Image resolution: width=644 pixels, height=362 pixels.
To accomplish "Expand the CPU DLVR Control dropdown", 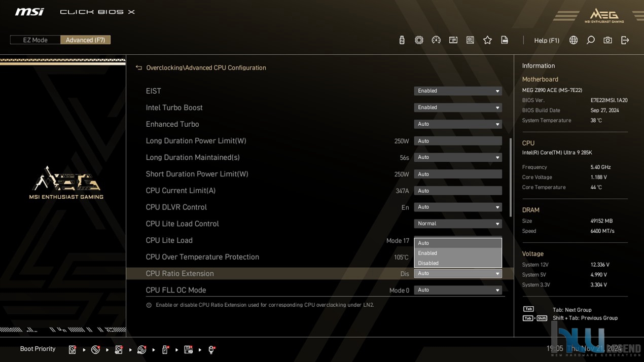I will pyautogui.click(x=458, y=207).
